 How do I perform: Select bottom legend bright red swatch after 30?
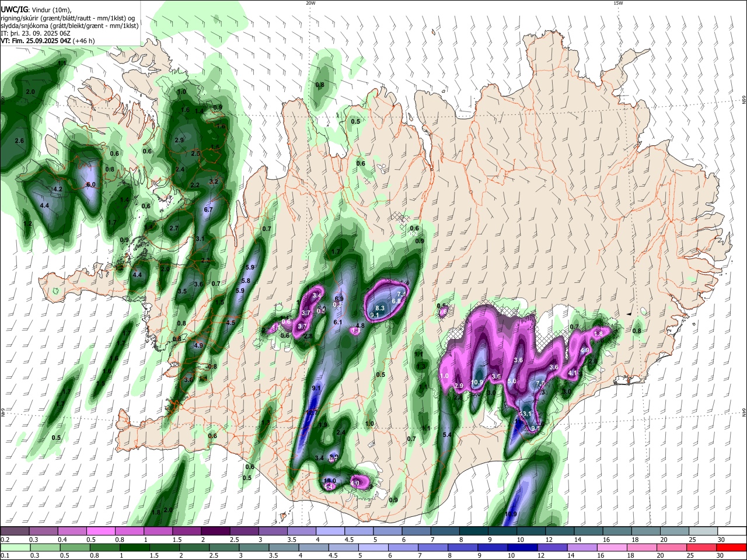[x=732, y=547]
